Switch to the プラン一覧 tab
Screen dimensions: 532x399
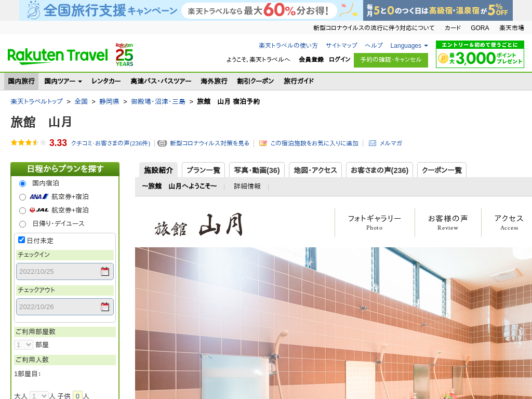tap(203, 170)
